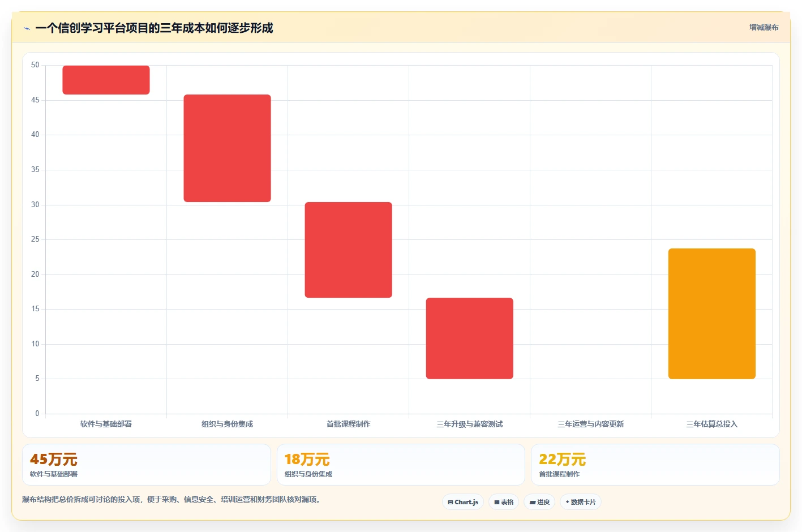
Task: Click the x-axis label 组织与身份集成
Action: tap(227, 424)
